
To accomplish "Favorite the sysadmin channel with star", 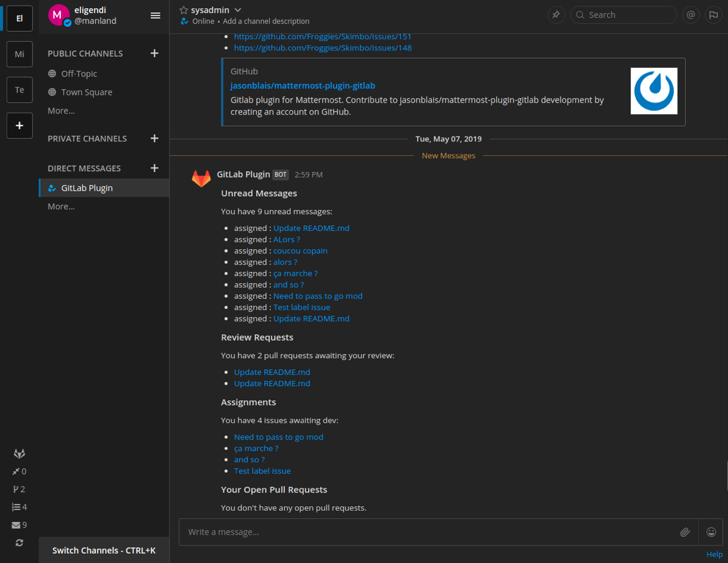I will [183, 10].
